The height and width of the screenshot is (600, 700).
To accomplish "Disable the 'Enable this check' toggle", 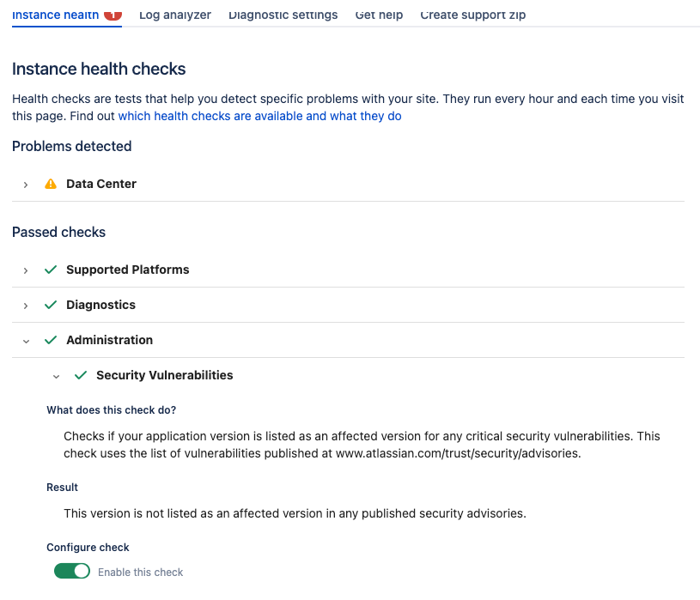I will (72, 571).
